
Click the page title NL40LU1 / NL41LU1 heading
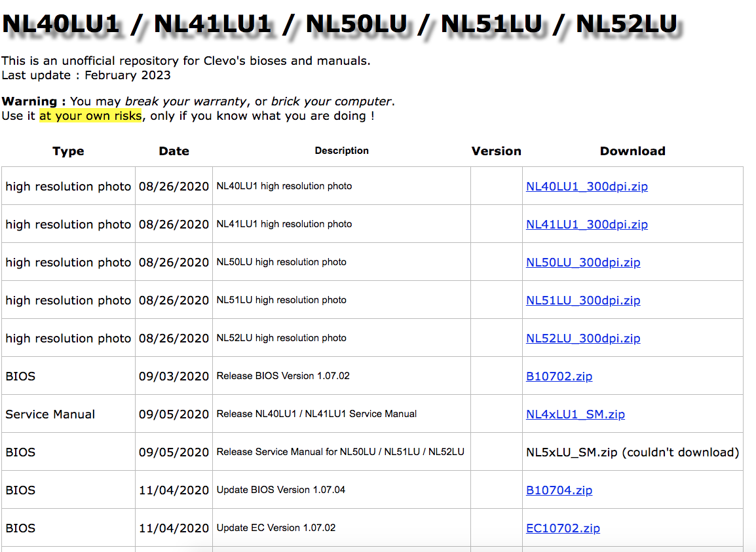click(x=341, y=24)
